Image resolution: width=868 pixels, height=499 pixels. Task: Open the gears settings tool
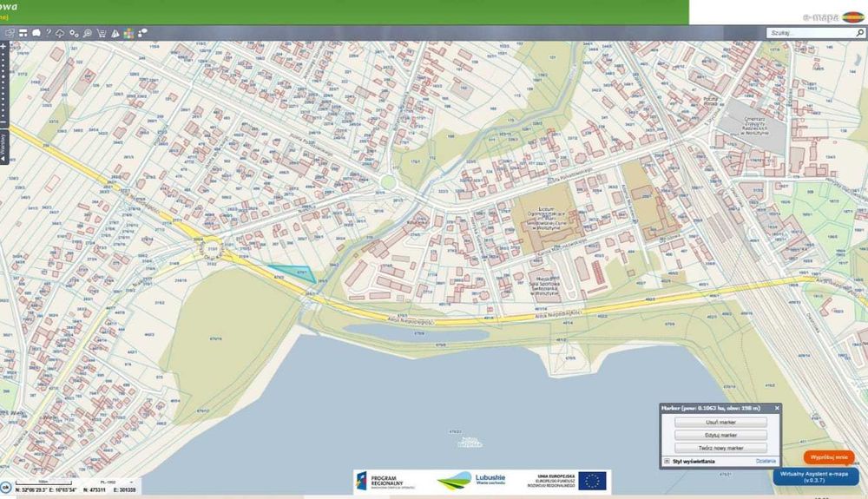click(74, 33)
